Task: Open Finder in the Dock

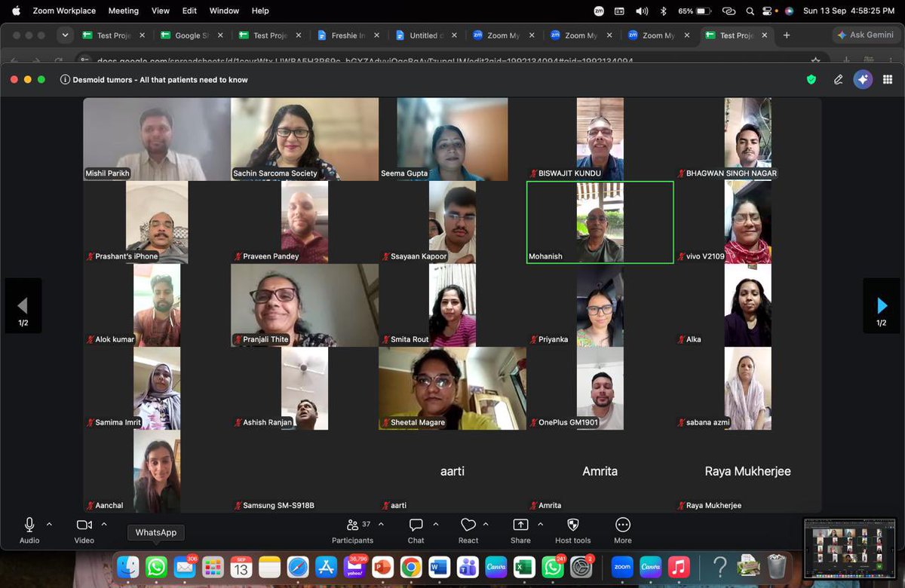Action: click(x=128, y=566)
